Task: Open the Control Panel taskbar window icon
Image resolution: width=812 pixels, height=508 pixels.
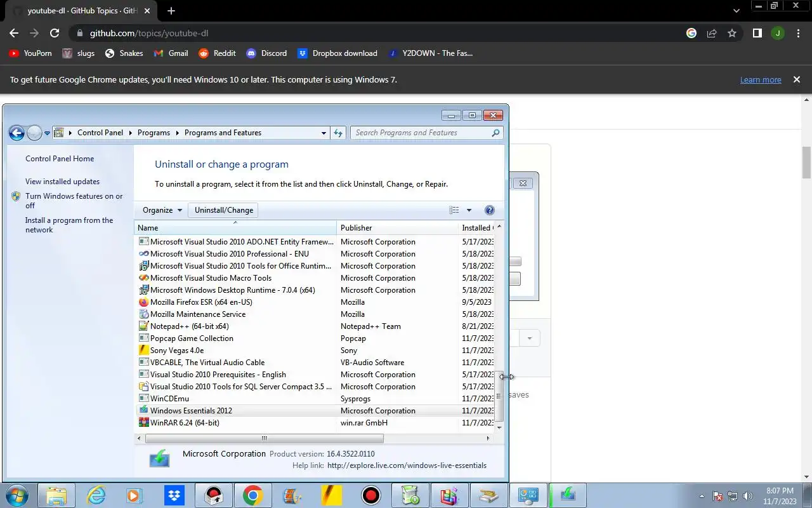Action: (528, 495)
